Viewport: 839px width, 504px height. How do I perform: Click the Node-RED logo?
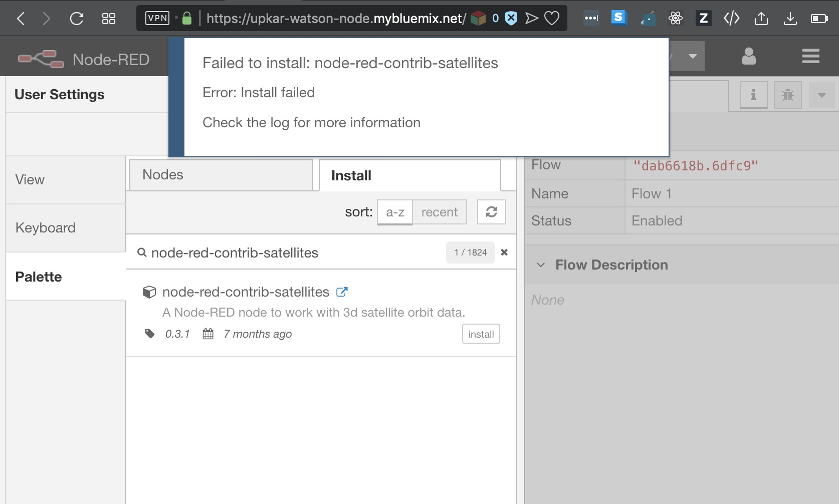coord(41,59)
